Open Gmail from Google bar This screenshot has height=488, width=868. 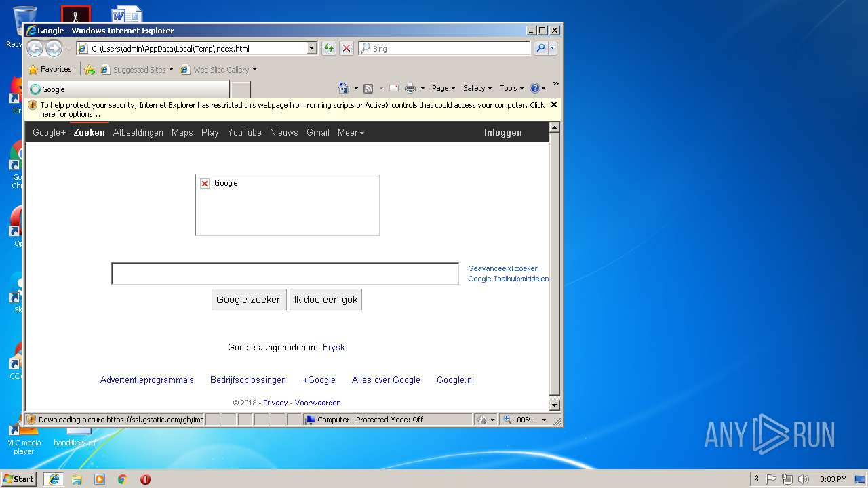tap(318, 133)
